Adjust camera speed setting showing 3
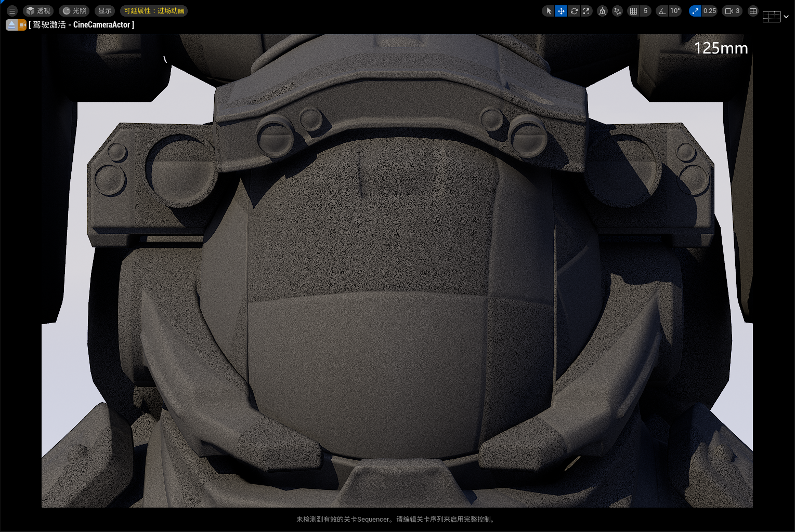Image resolution: width=795 pixels, height=532 pixels. pyautogui.click(x=733, y=11)
